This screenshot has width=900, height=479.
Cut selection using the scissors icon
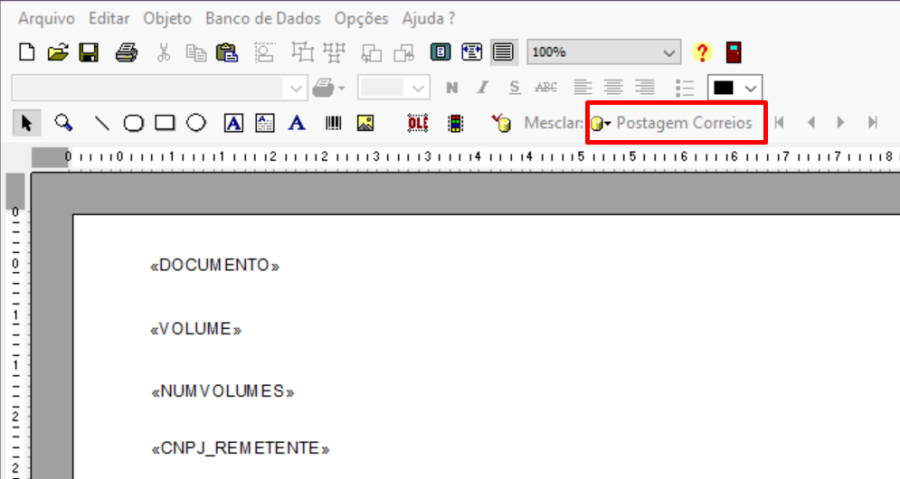pyautogui.click(x=164, y=52)
